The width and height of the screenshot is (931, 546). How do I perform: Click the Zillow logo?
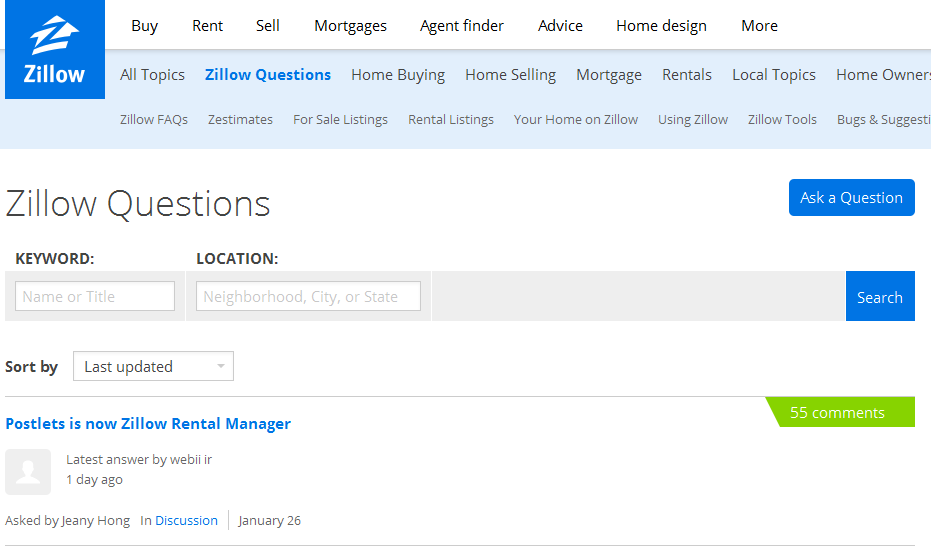55,50
